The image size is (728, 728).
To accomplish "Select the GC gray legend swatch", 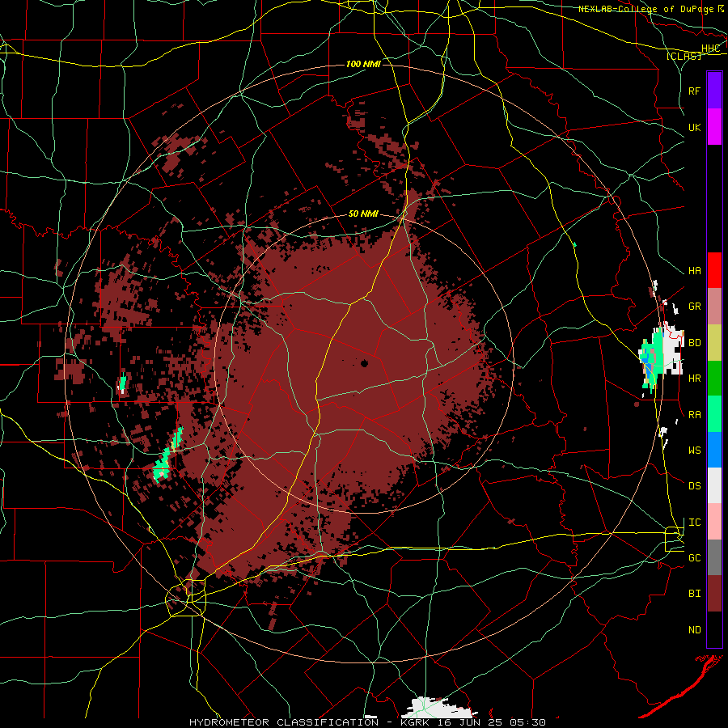I will (x=714, y=557).
